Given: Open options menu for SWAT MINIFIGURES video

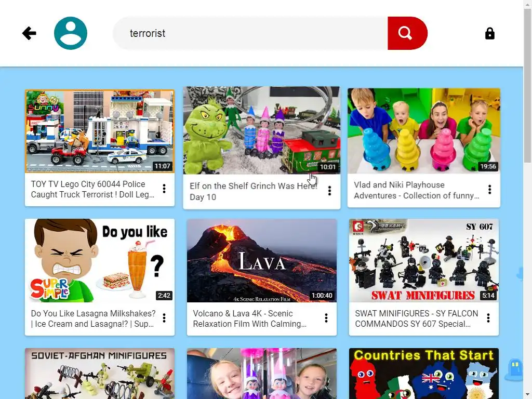Looking at the screenshot, I should tap(488, 318).
